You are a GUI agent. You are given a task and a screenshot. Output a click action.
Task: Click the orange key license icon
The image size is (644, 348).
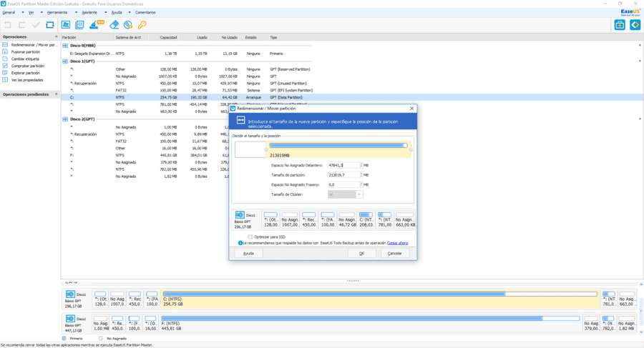tap(142, 25)
